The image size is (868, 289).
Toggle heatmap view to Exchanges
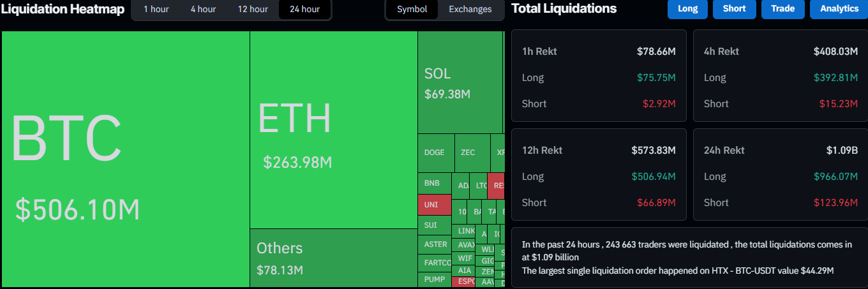470,10
